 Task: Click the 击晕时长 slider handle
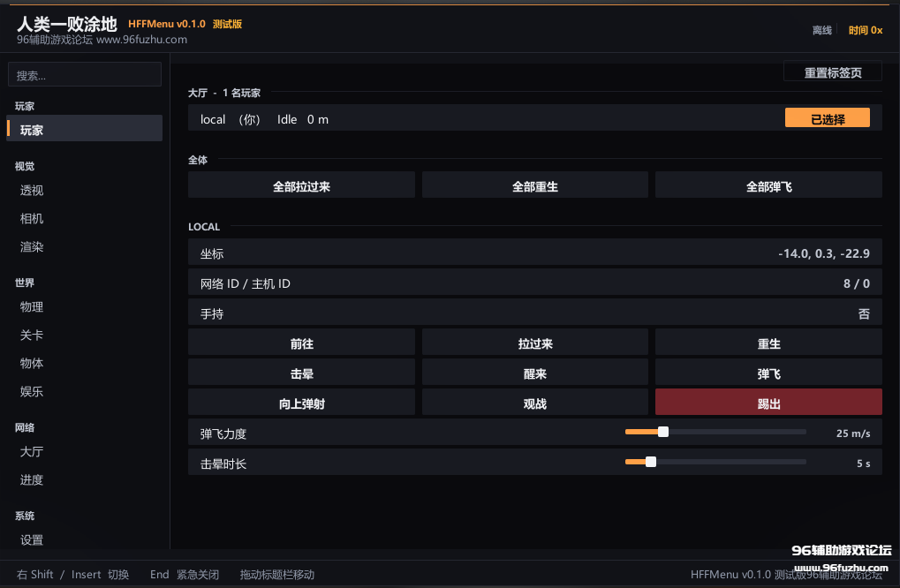pos(650,462)
